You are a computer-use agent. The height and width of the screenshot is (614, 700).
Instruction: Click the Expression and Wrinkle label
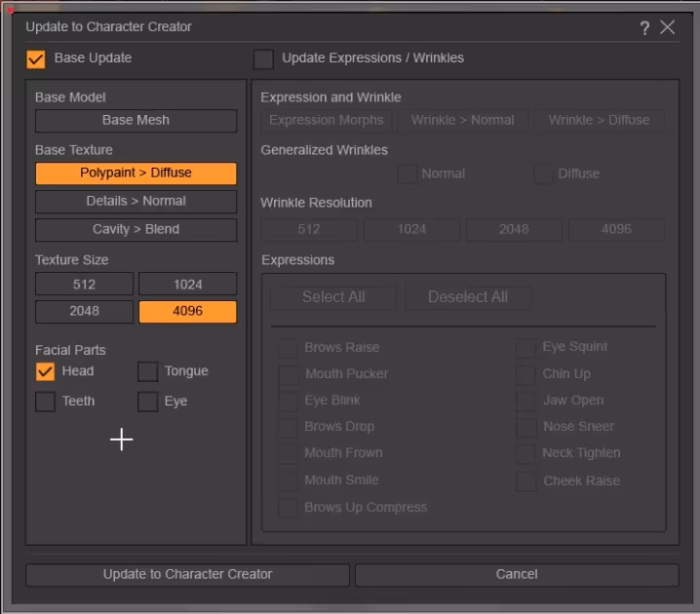(x=331, y=97)
